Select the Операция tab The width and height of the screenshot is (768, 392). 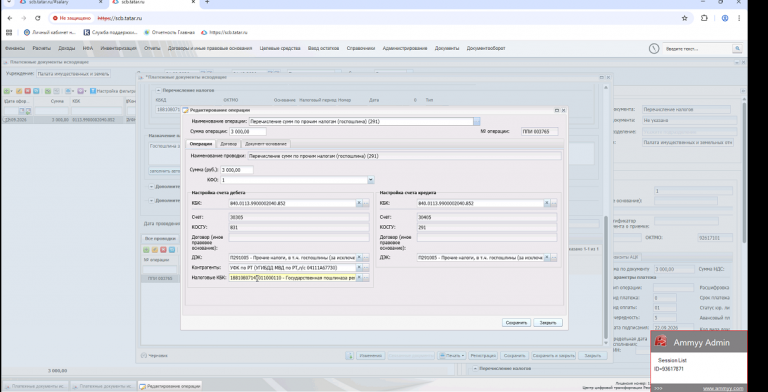pyautogui.click(x=200, y=144)
